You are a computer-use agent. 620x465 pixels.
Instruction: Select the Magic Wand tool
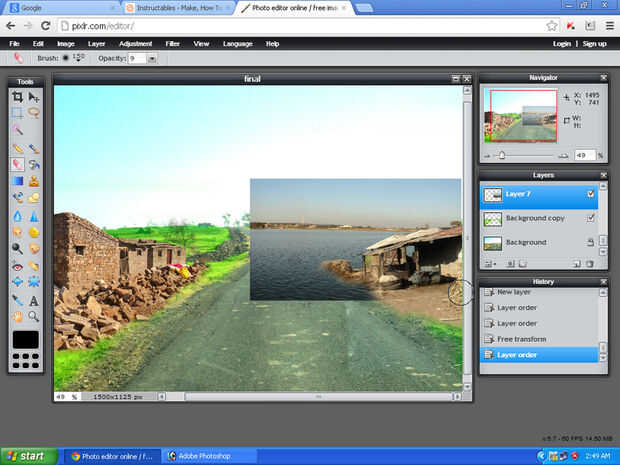pos(17,129)
